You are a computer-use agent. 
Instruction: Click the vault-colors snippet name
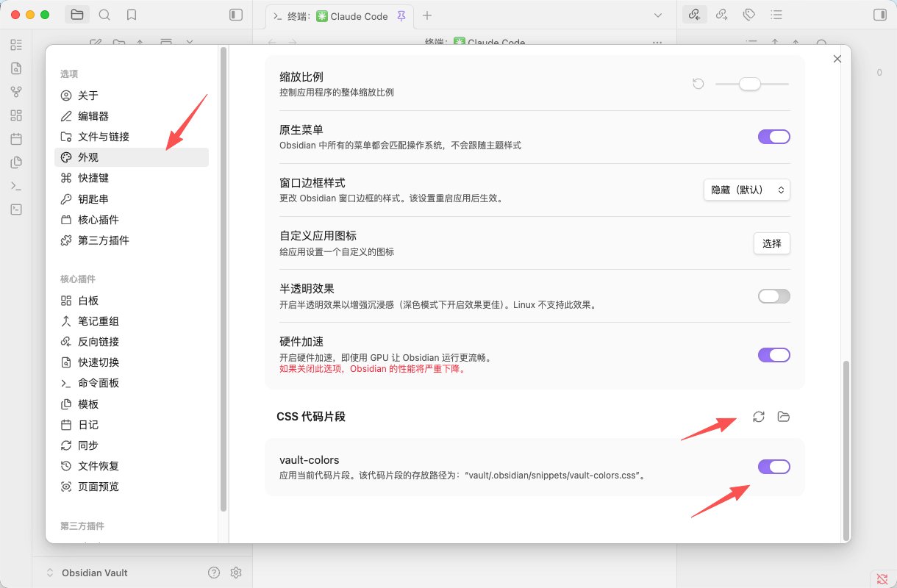click(x=309, y=460)
